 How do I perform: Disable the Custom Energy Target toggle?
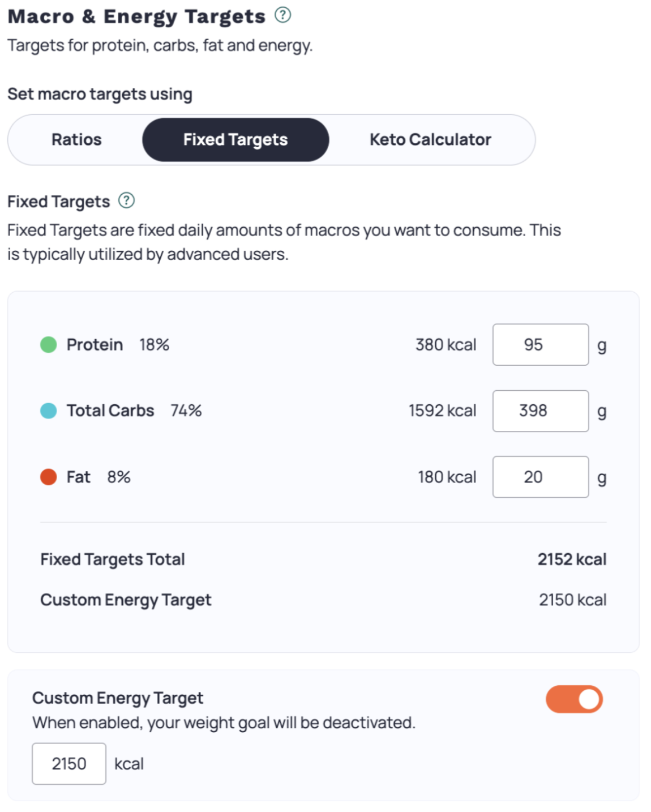574,699
